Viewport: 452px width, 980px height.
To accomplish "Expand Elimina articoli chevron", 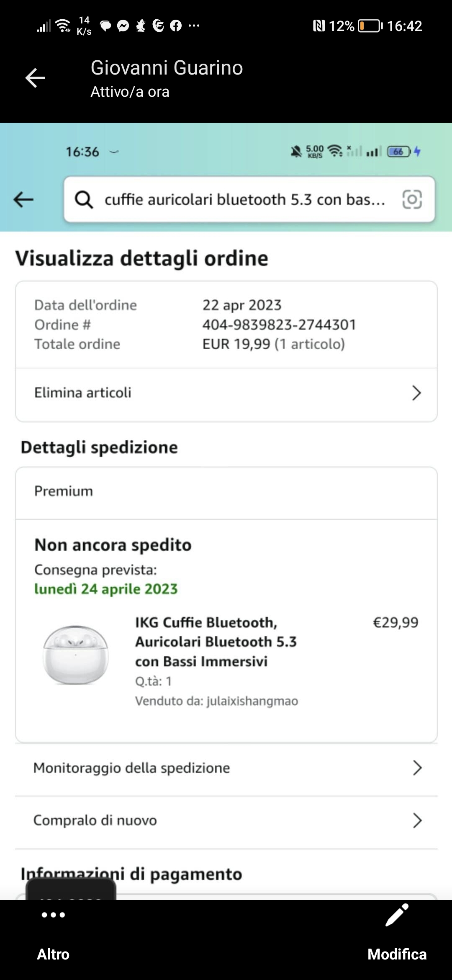I will (x=416, y=393).
